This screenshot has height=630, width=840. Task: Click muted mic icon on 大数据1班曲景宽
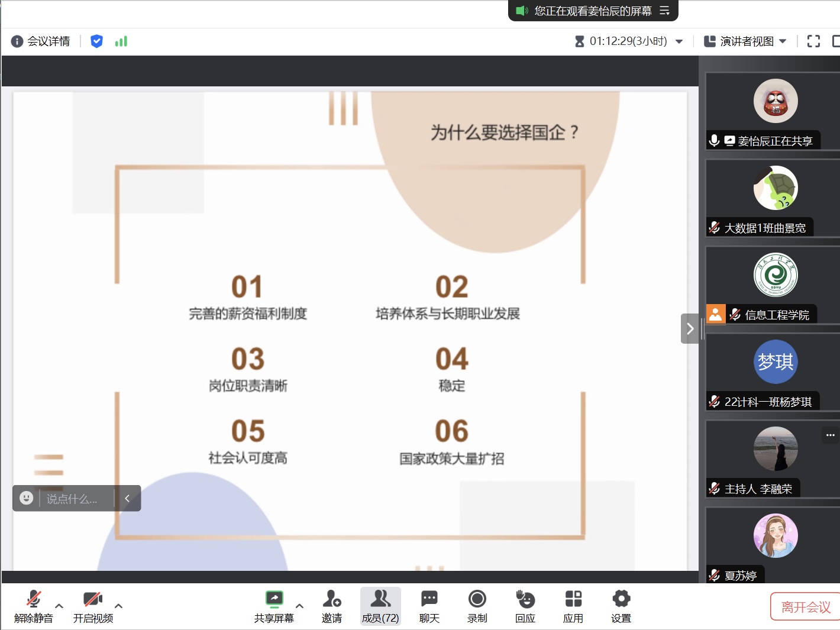(714, 228)
